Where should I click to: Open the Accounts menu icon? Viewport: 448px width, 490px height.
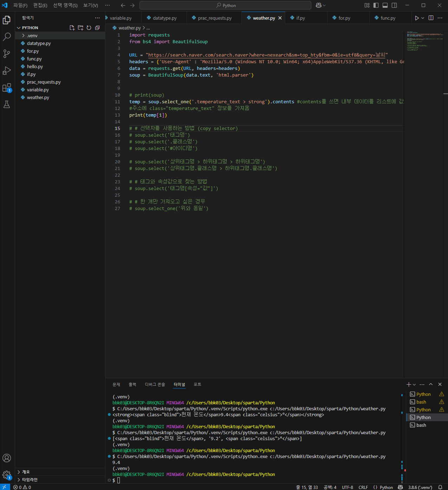click(7, 458)
